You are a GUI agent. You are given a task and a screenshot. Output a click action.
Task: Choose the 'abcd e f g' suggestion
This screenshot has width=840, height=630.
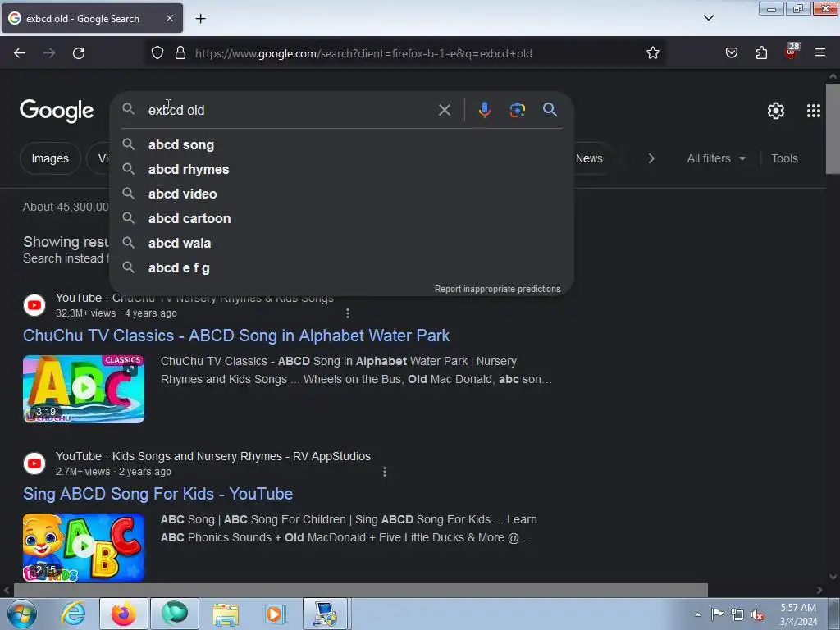point(342,268)
